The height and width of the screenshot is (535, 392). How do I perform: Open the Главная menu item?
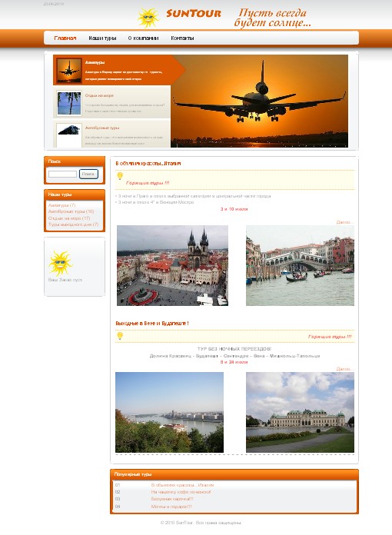pos(65,38)
